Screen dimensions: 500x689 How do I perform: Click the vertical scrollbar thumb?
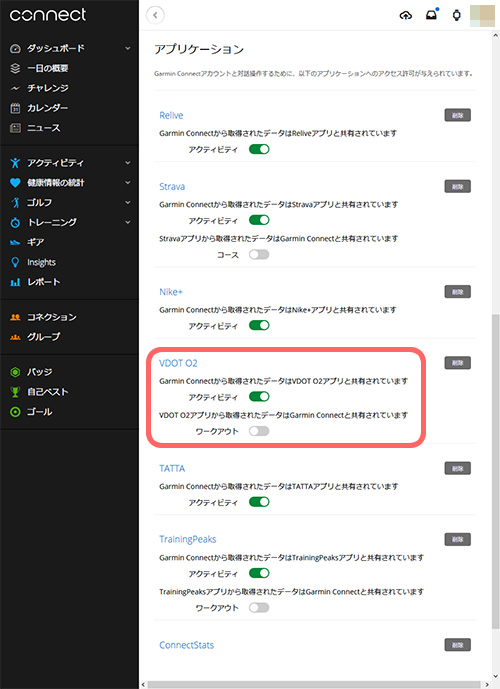click(496, 472)
